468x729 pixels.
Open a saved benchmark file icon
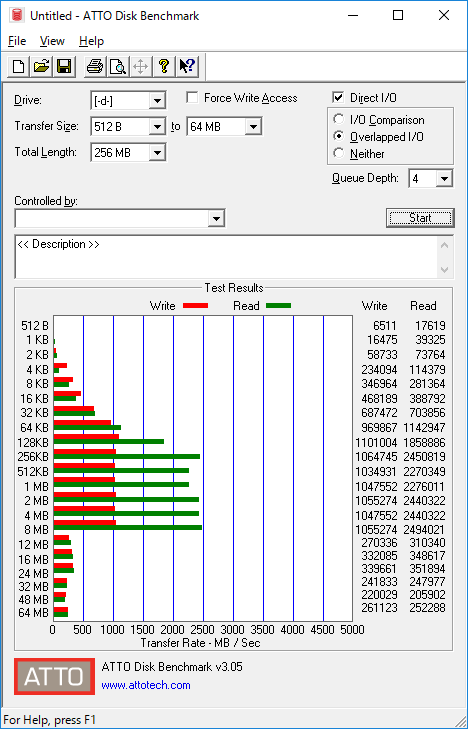(41, 66)
